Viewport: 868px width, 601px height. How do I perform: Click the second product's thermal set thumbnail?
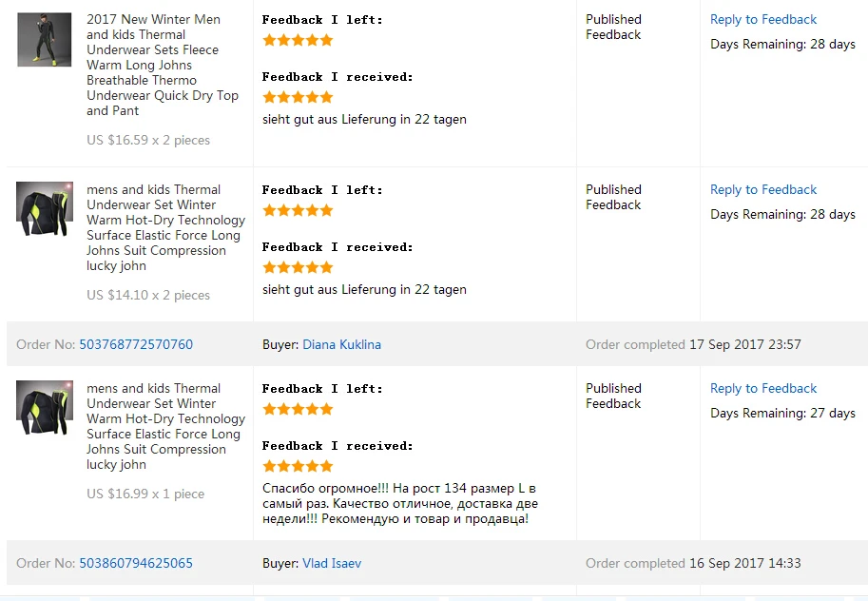[44, 209]
